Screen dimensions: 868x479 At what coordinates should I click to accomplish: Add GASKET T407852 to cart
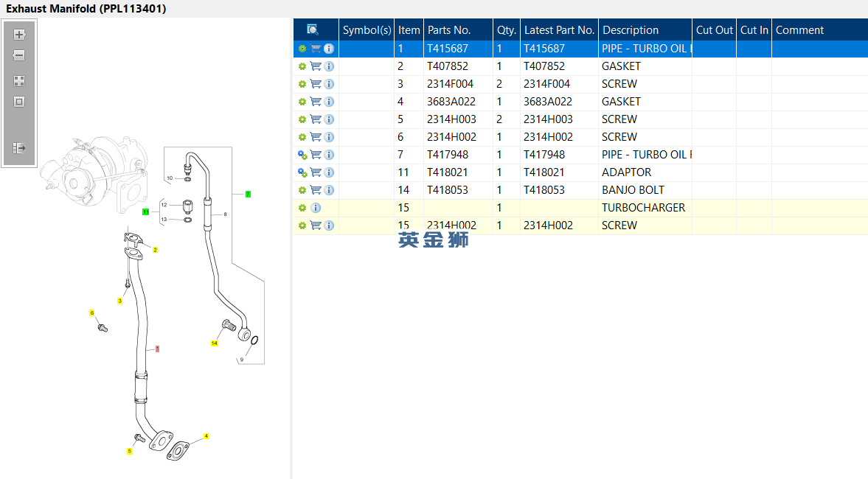coord(316,66)
